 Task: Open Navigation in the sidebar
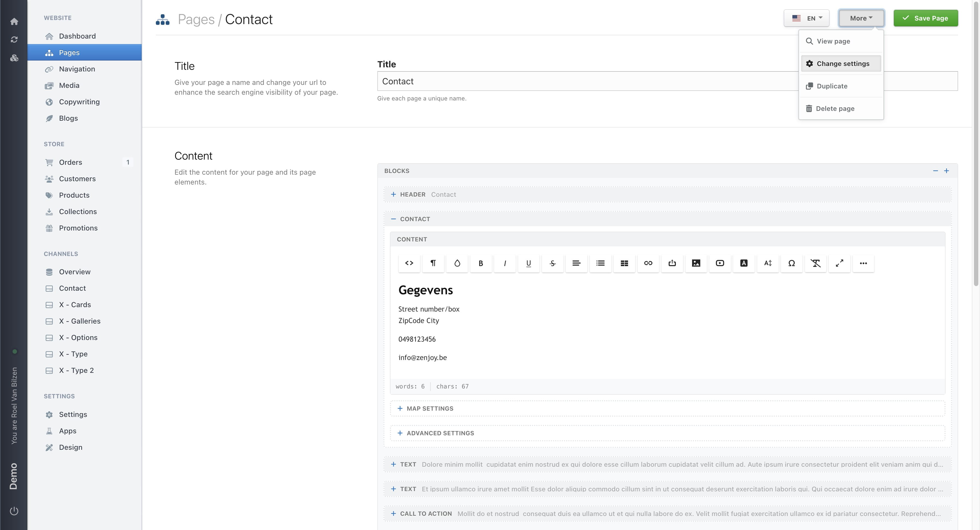(x=77, y=69)
